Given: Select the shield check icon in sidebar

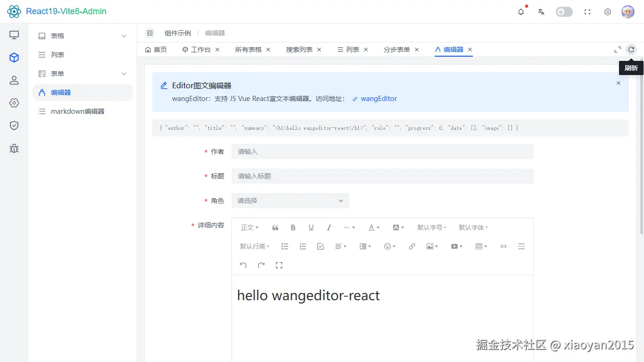Looking at the screenshot, I should coord(14,126).
